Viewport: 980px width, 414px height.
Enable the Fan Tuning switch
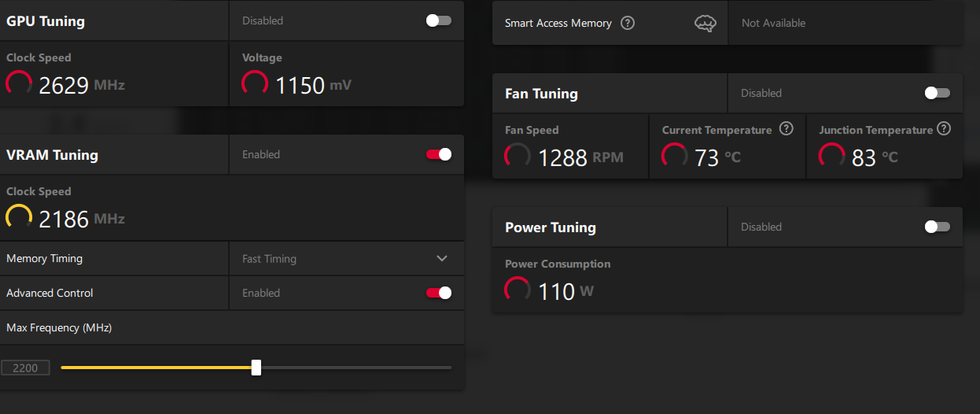tap(938, 93)
